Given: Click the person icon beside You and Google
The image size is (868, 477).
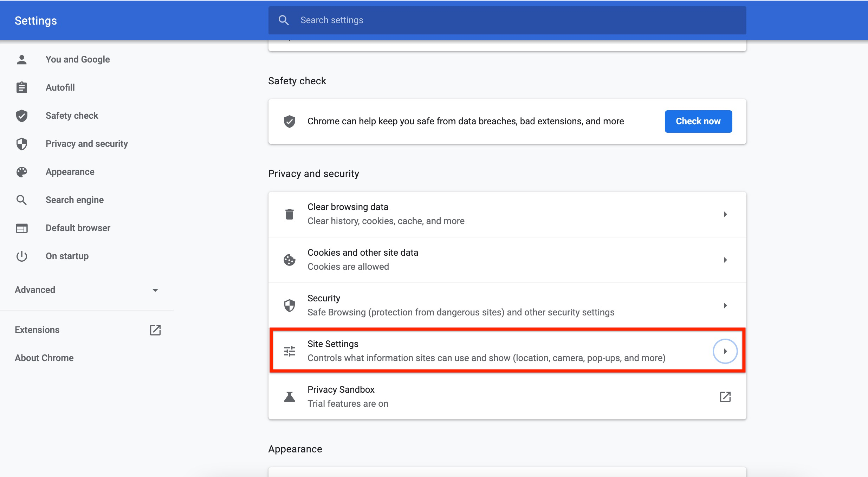Looking at the screenshot, I should [x=22, y=60].
